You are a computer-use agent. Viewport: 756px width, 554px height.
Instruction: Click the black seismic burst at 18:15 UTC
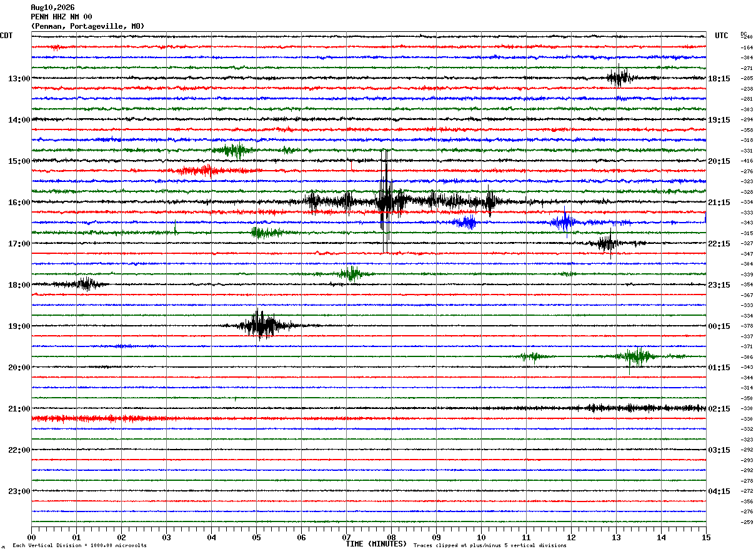[620, 78]
